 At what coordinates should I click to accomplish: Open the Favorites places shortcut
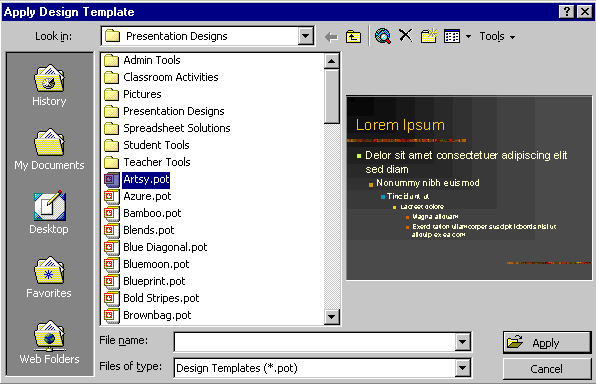click(x=49, y=278)
